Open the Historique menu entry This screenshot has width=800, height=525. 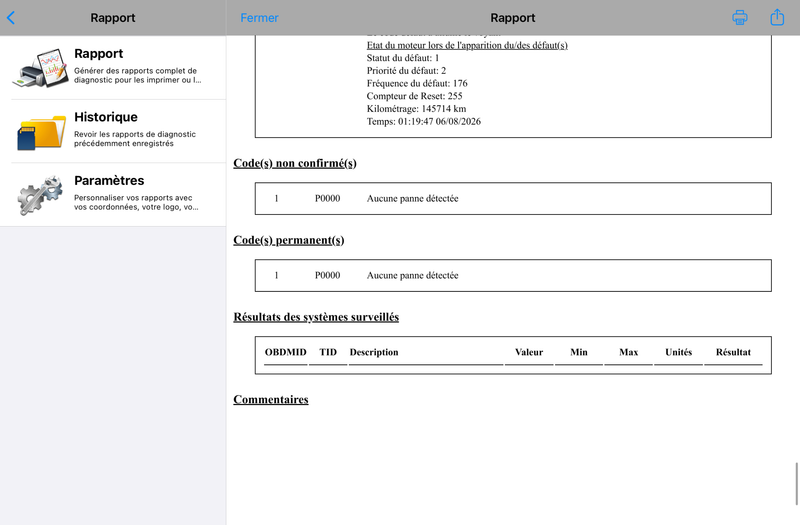pos(113,131)
